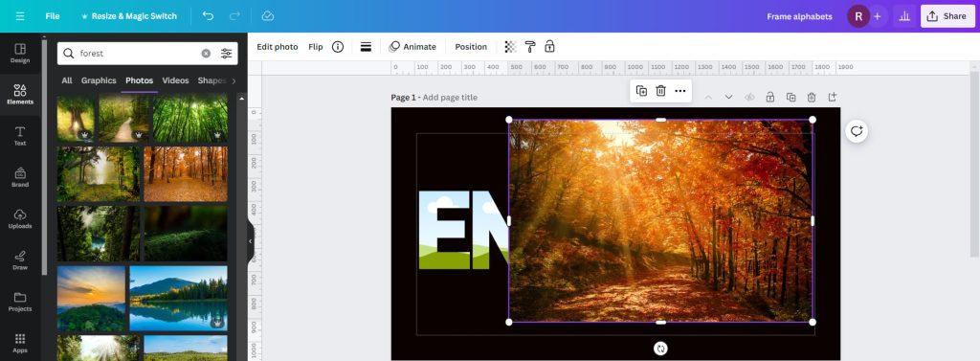Image resolution: width=980 pixels, height=361 pixels.
Task: Click the canvas vertical scrollbar
Action: pyautogui.click(x=974, y=164)
